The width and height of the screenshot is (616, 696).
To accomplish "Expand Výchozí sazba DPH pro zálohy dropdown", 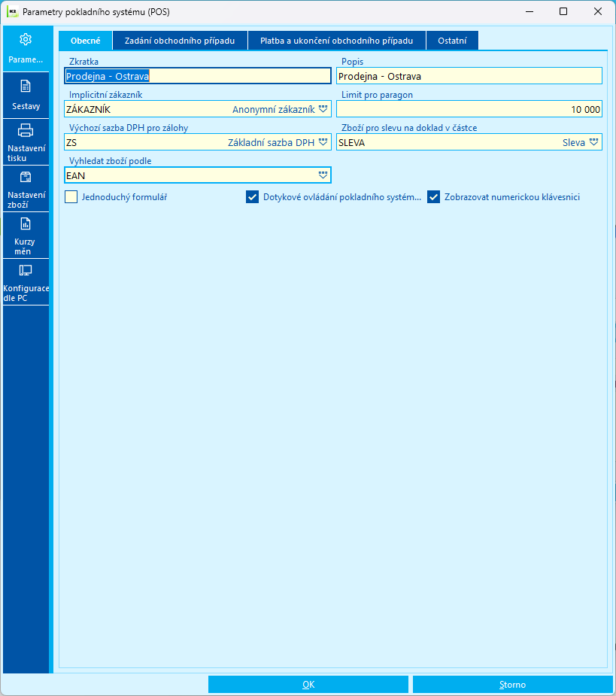I will (323, 142).
